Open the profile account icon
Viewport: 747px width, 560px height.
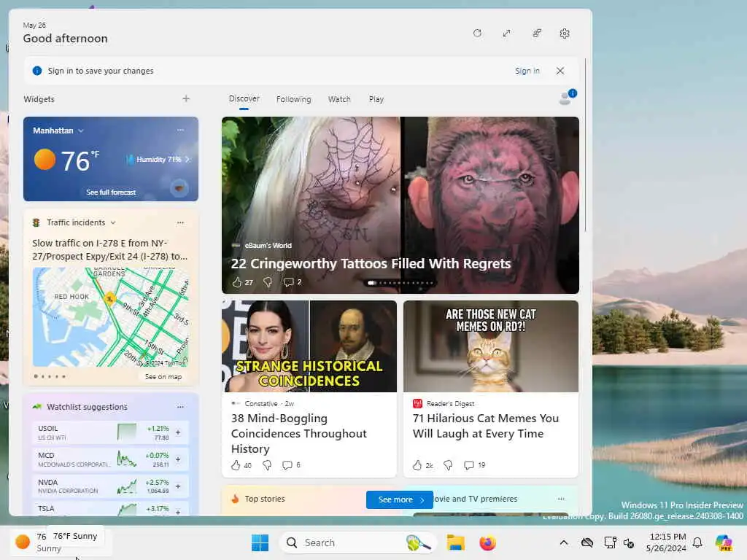tap(567, 97)
